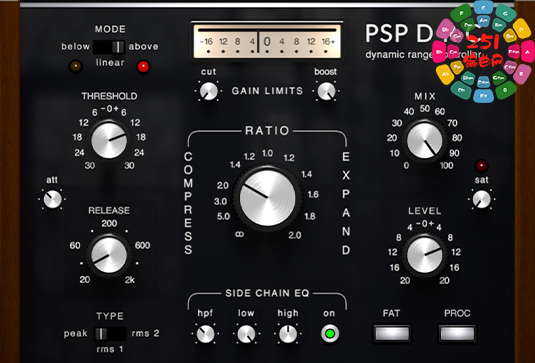Click the sat knob
535x363 pixels.
tap(481, 199)
